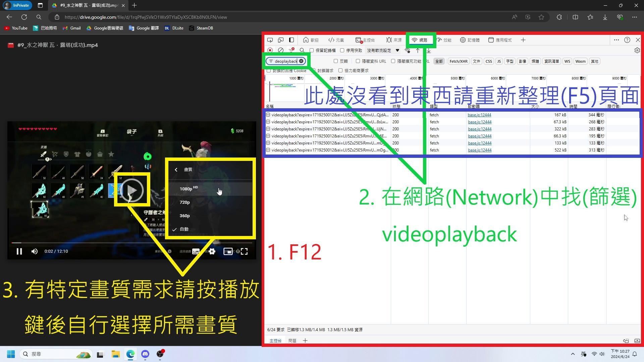Image resolution: width=644 pixels, height=362 pixels.
Task: Click the record network log button
Action: [x=270, y=50]
